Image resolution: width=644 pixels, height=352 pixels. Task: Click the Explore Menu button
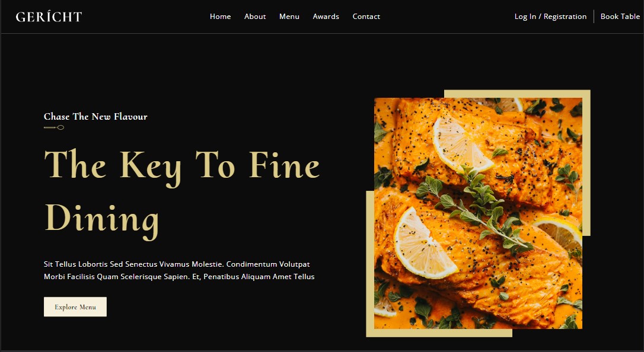(75, 307)
